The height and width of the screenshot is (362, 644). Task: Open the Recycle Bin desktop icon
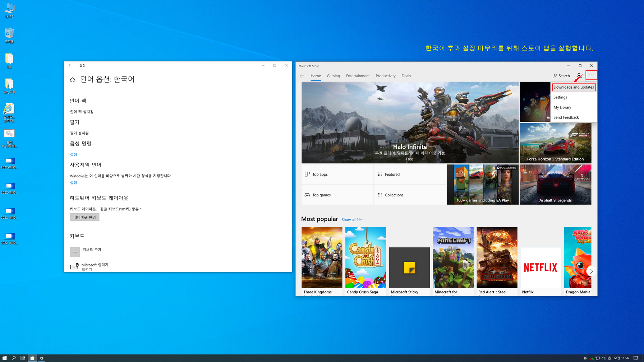coord(9,36)
